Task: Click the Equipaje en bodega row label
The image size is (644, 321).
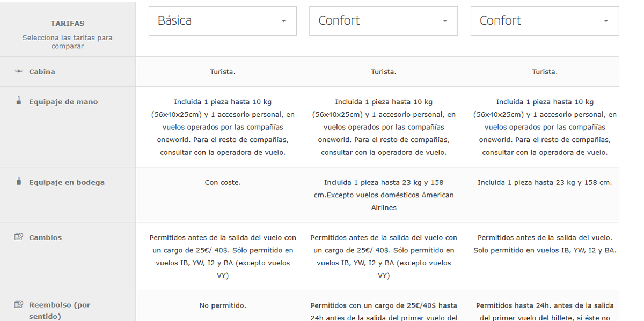Action: (x=67, y=182)
